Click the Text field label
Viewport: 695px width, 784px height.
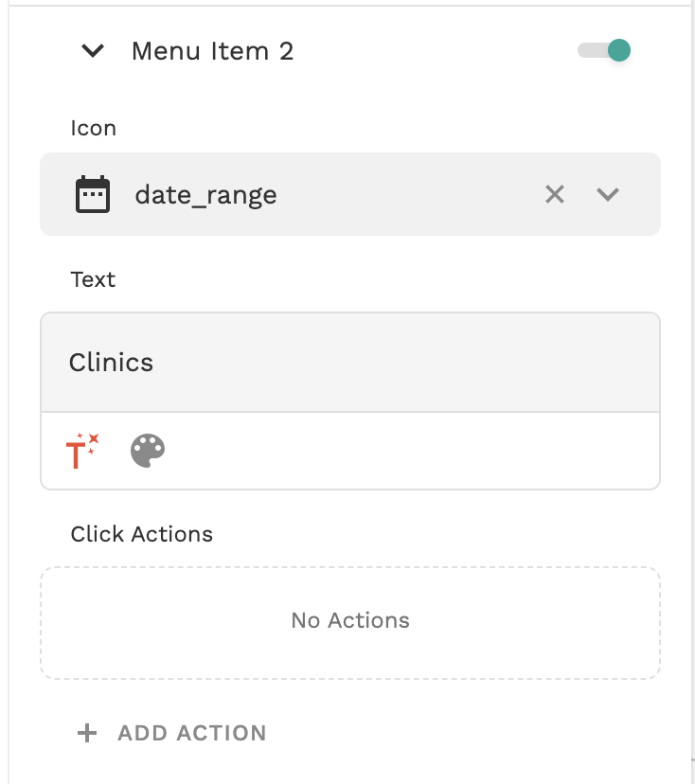tap(93, 280)
